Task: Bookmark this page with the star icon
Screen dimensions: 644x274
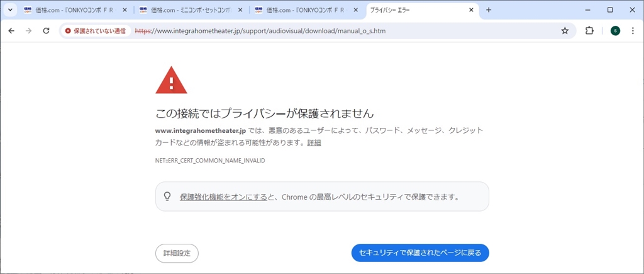Action: (565, 31)
